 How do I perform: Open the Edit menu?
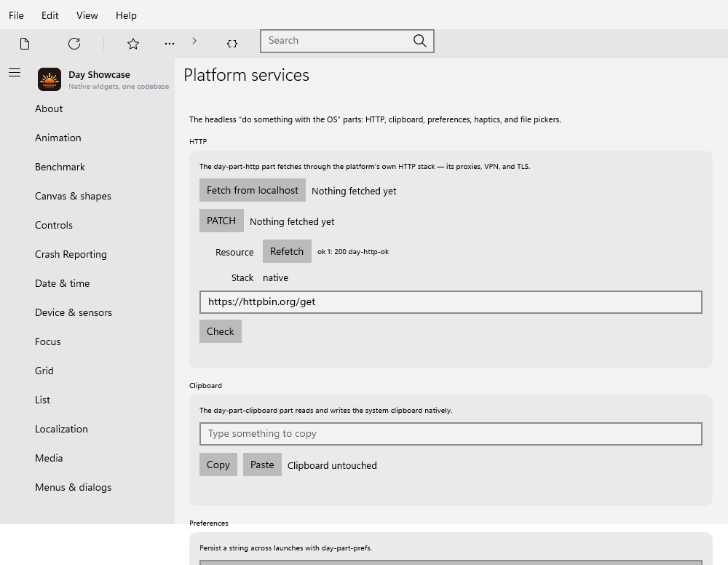(50, 15)
